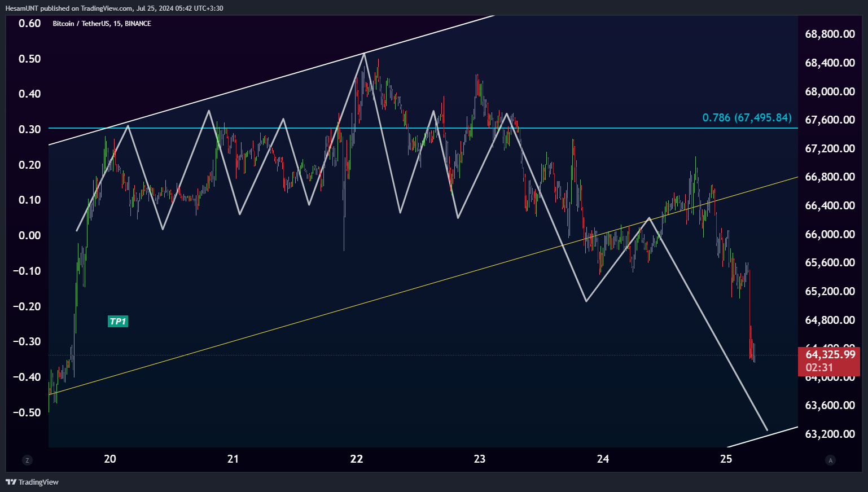Click the −0.40 left scale label
868x492 pixels.
27,377
